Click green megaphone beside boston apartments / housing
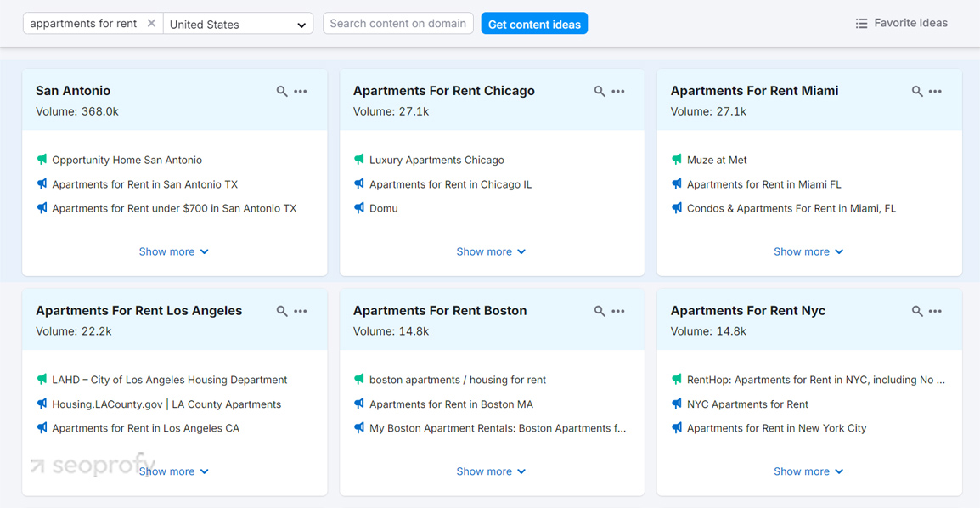This screenshot has width=980, height=508. (x=358, y=379)
